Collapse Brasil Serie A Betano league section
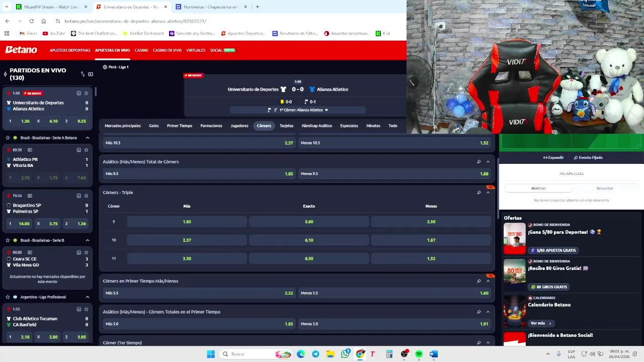Image resolution: width=644 pixels, height=362 pixels. click(87, 138)
